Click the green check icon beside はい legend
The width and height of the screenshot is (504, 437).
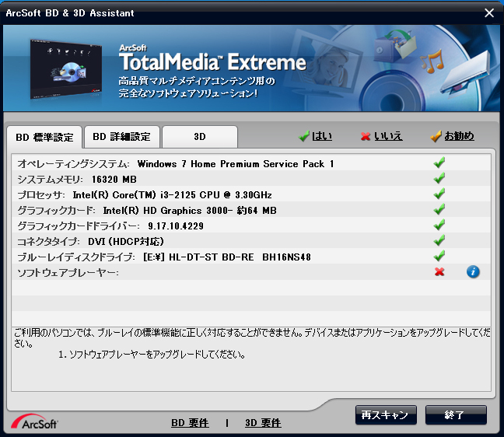pos(304,136)
